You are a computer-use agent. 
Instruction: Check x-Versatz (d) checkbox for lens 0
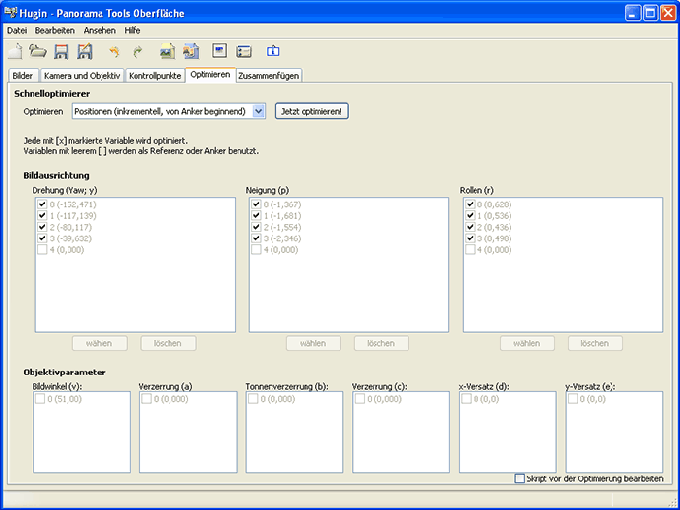pos(466,399)
